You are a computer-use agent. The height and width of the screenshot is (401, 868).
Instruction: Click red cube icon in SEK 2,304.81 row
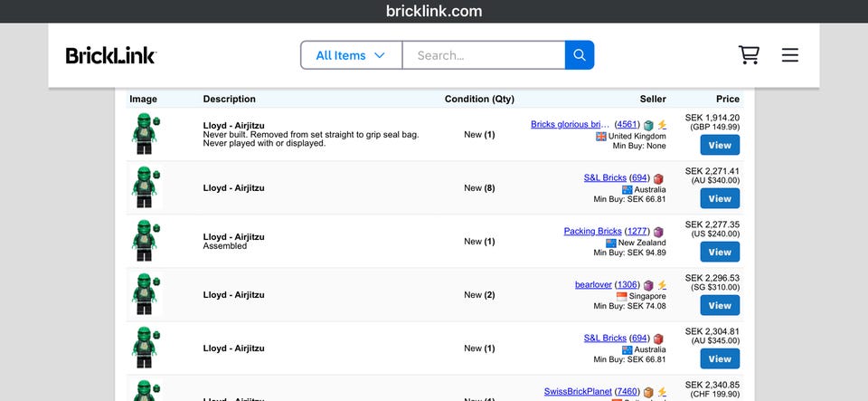(658, 339)
